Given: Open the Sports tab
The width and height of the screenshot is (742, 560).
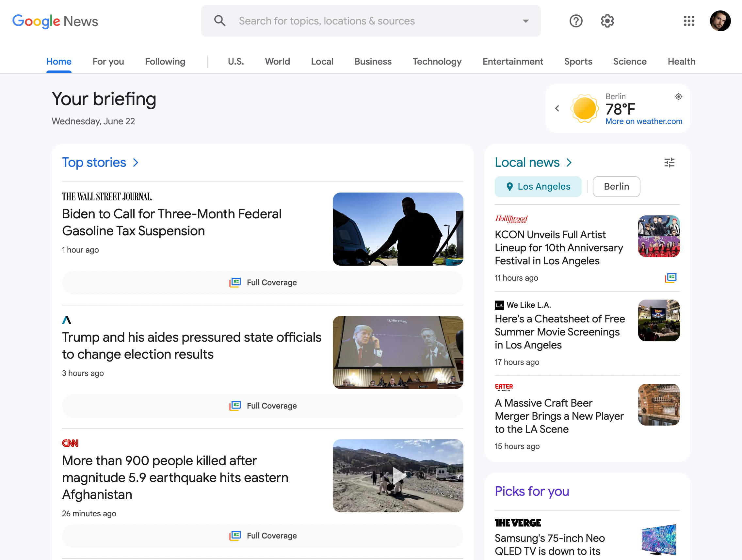Looking at the screenshot, I should [578, 61].
